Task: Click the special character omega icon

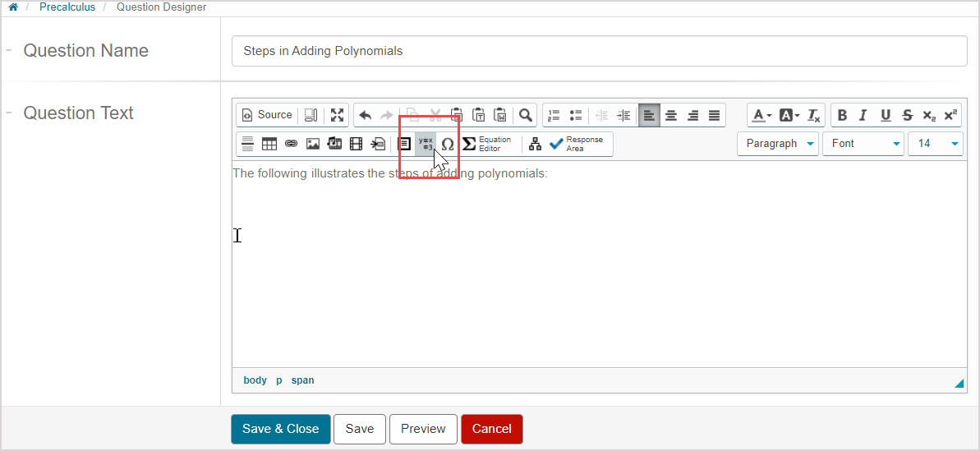Action: tap(447, 144)
